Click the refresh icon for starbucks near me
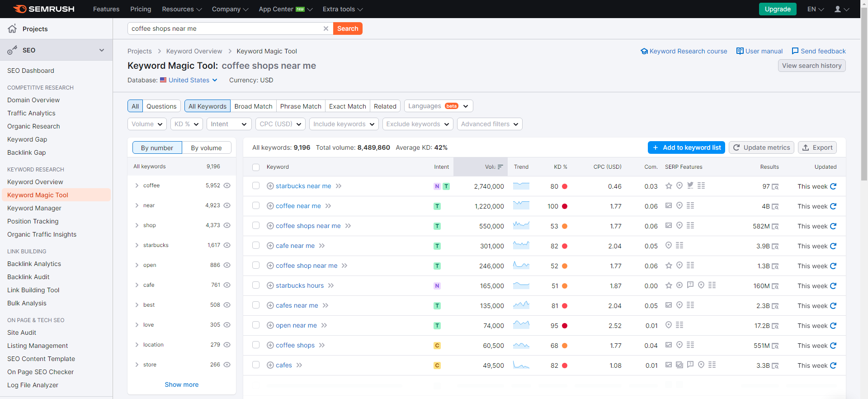The image size is (868, 399). (833, 186)
